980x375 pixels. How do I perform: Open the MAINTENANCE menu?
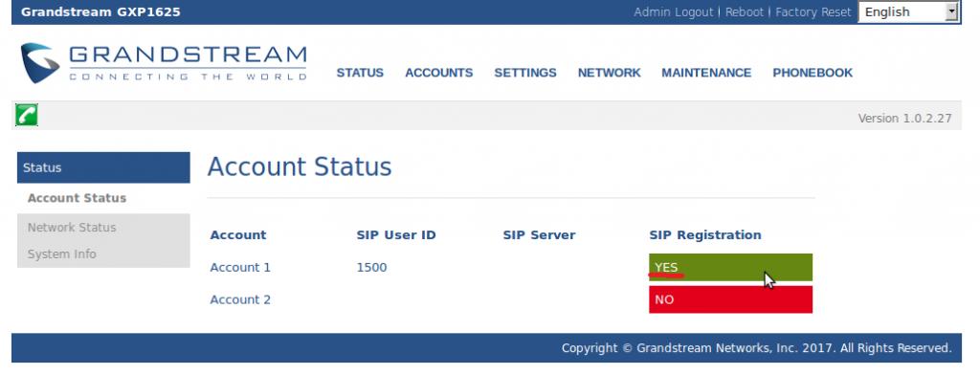point(706,73)
